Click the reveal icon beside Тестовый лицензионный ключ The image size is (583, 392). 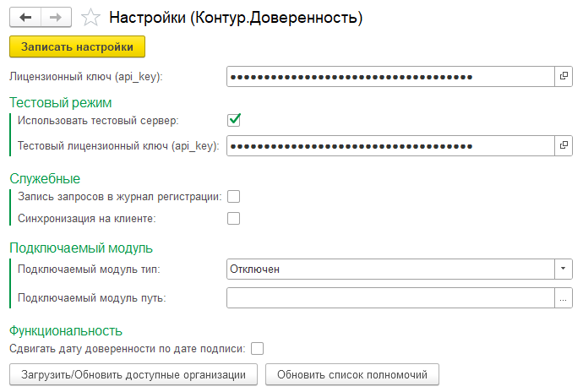tap(564, 146)
